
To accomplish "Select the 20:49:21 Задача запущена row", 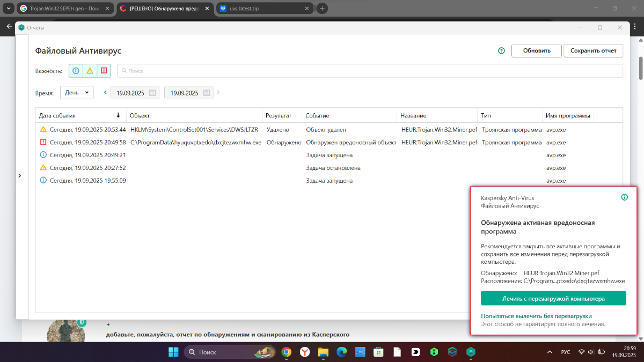I will coord(329,155).
